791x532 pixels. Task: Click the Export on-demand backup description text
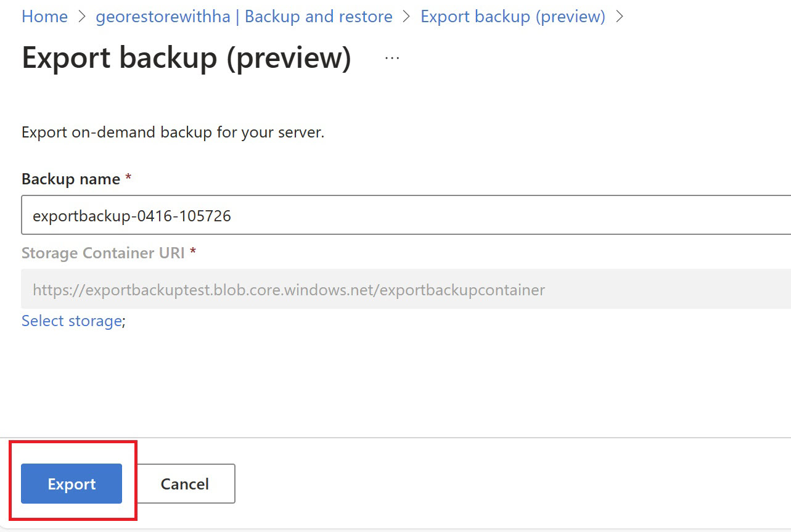click(x=173, y=132)
